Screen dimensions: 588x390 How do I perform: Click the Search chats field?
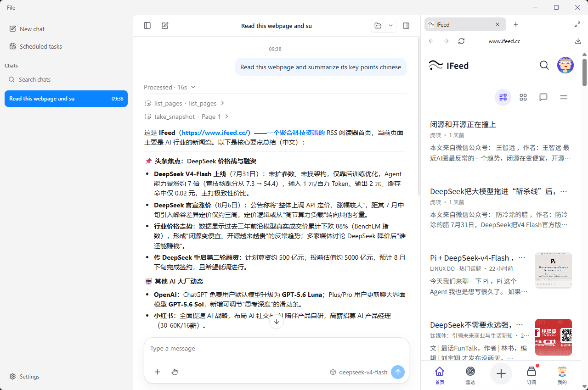click(x=66, y=79)
